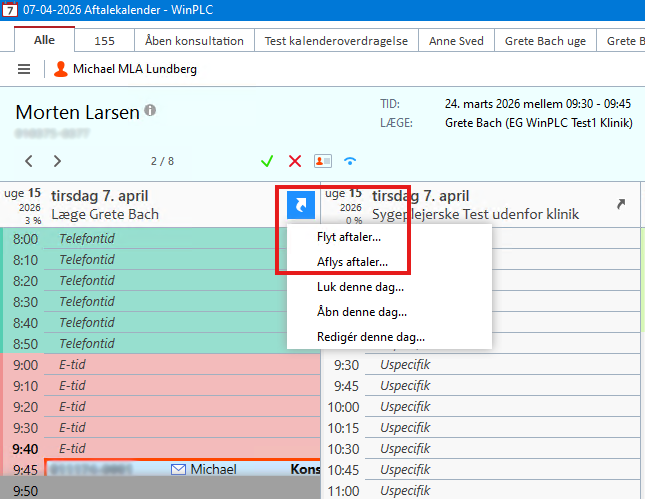The image size is (645, 499).
Task: Go to next appointment with right arrow
Action: click(57, 161)
